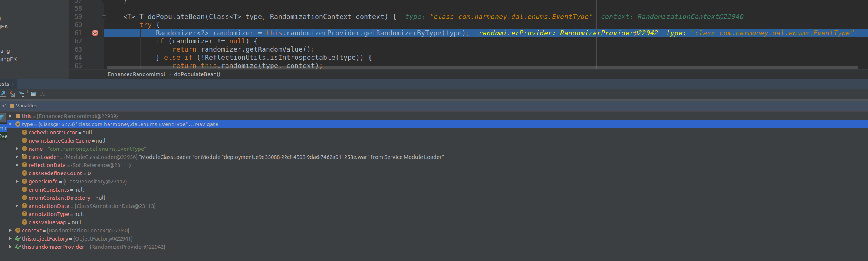This screenshot has height=261, width=868.
Task: Click the field icon beside enumConstantDirectory
Action: [24, 198]
